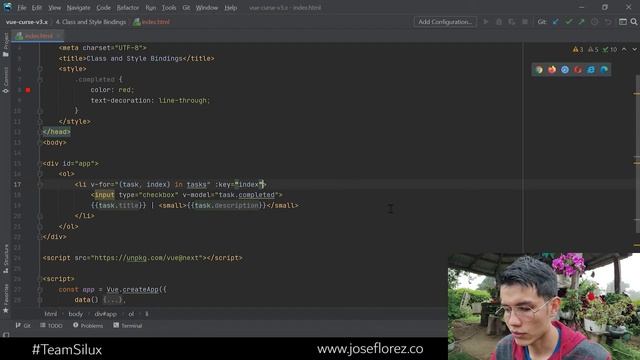The image size is (640, 360).
Task: Click line number 17 in gutter
Action: (x=18, y=184)
